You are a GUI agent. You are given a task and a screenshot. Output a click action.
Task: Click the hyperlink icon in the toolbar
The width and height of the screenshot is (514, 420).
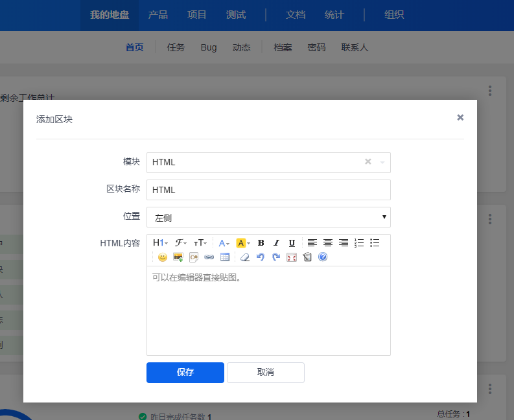209,257
